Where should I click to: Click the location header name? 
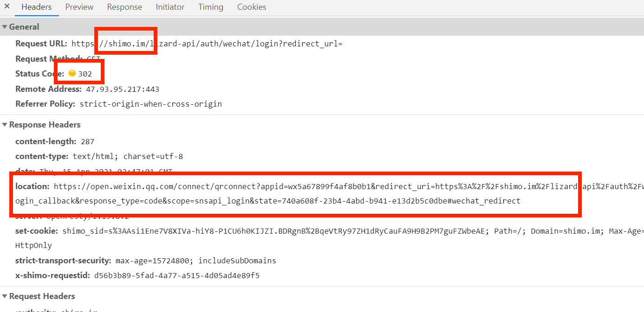tap(32, 186)
